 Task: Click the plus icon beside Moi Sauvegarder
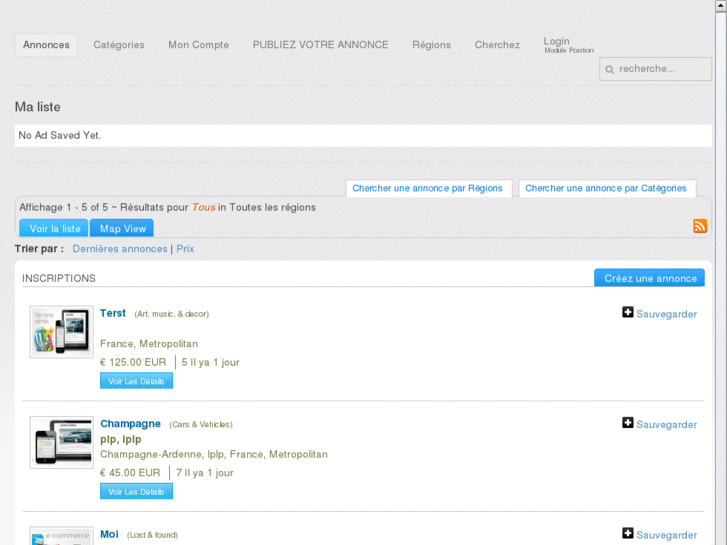coord(627,533)
